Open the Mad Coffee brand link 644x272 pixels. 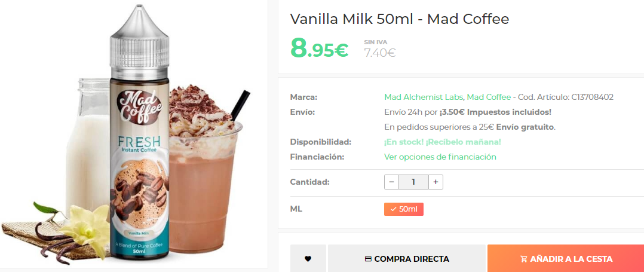click(489, 97)
